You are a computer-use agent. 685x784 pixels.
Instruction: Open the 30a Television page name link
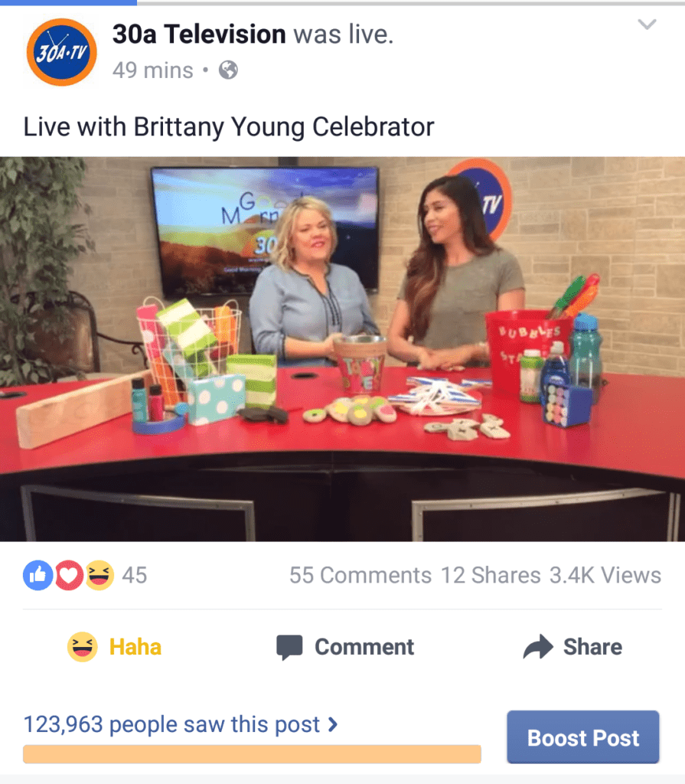point(199,34)
